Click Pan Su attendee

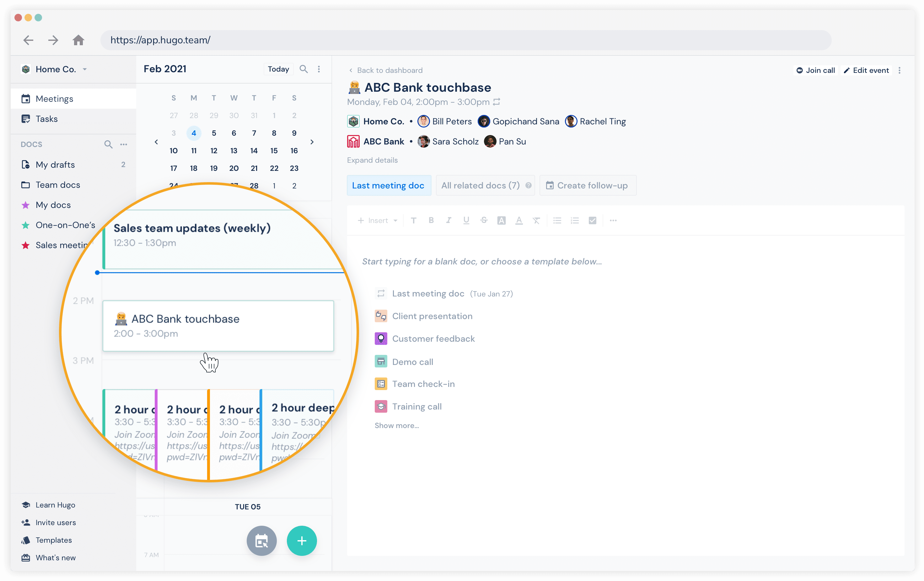pyautogui.click(x=505, y=141)
